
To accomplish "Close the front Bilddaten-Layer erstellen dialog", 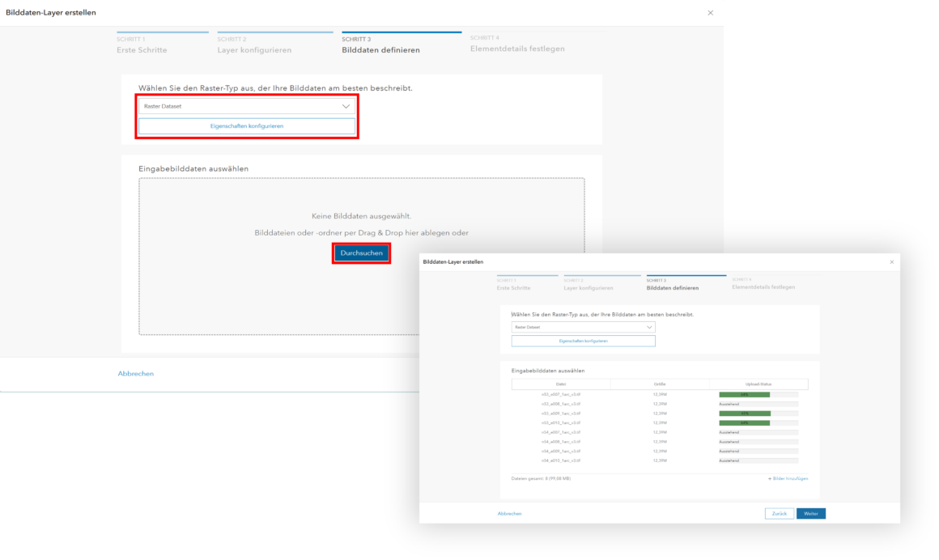I will [892, 261].
